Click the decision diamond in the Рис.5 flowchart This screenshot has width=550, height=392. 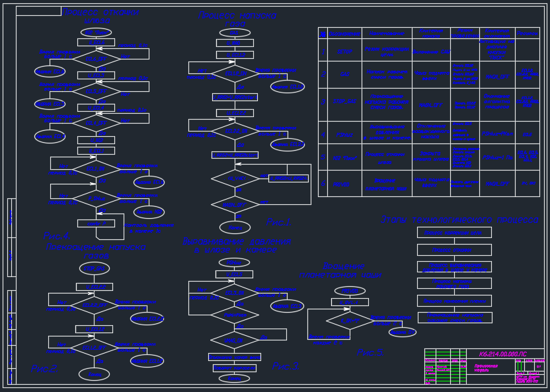click(x=350, y=321)
